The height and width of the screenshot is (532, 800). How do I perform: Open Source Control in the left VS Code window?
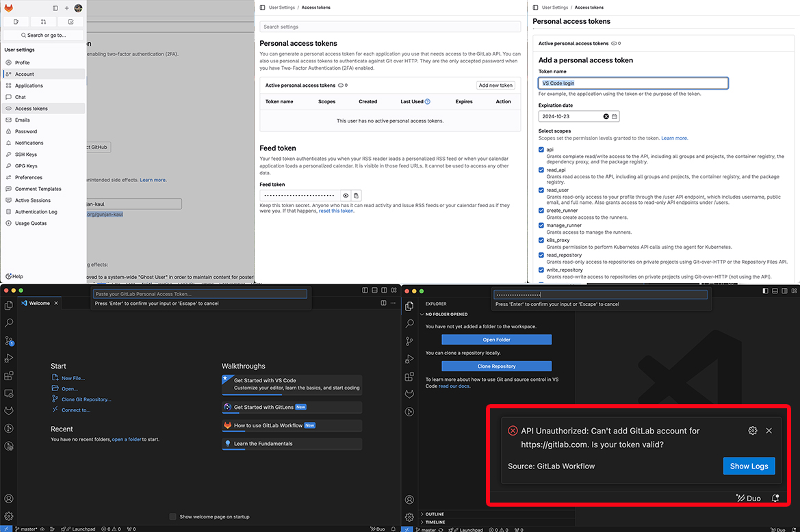point(9,341)
